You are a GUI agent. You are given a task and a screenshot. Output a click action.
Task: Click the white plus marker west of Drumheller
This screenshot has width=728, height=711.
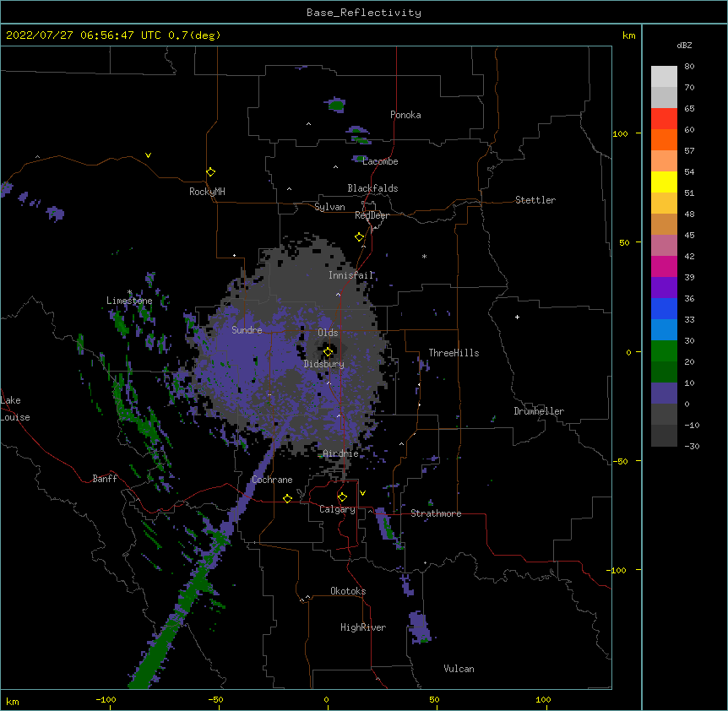tap(517, 317)
